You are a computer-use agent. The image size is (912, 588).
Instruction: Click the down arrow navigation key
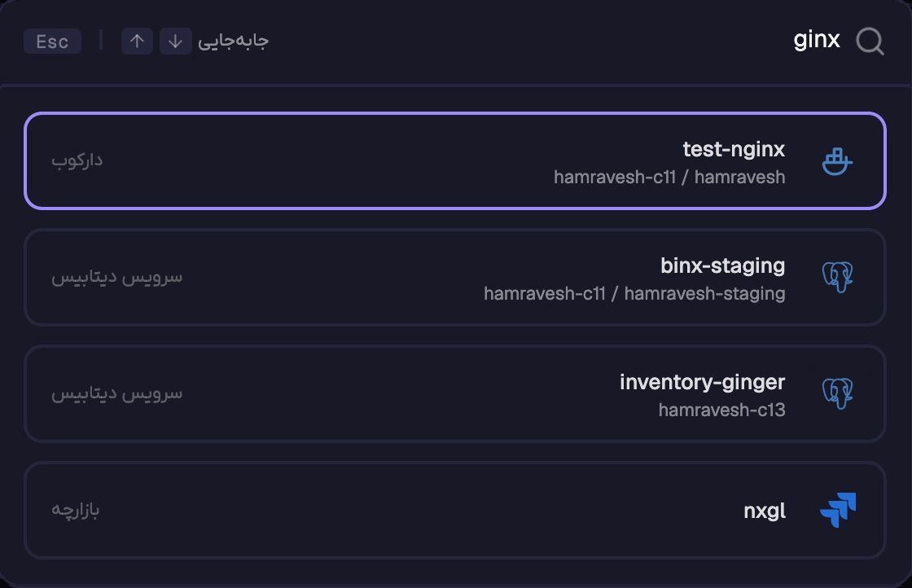(176, 42)
